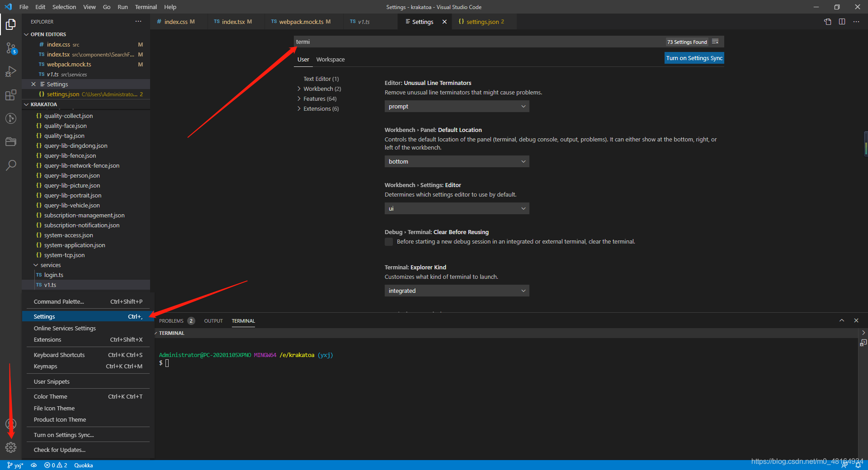
Task: Open editor More Actions ellipsis
Action: pos(856,22)
